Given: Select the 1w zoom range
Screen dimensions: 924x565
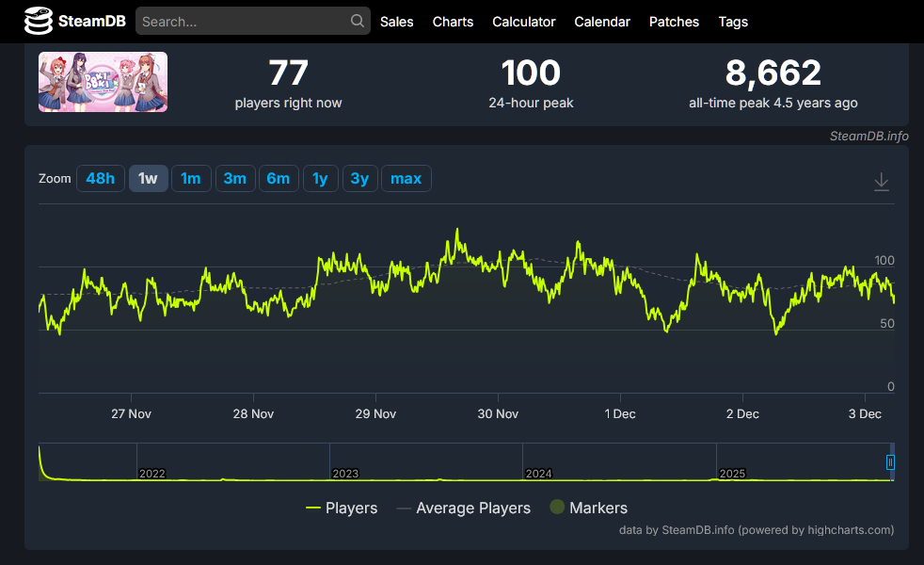Looking at the screenshot, I should coord(148,179).
